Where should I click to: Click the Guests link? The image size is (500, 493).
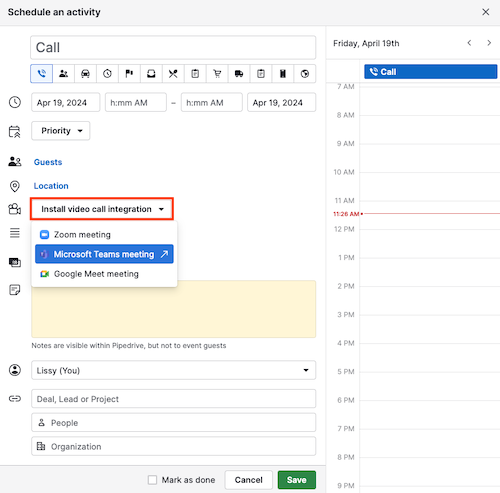[48, 162]
